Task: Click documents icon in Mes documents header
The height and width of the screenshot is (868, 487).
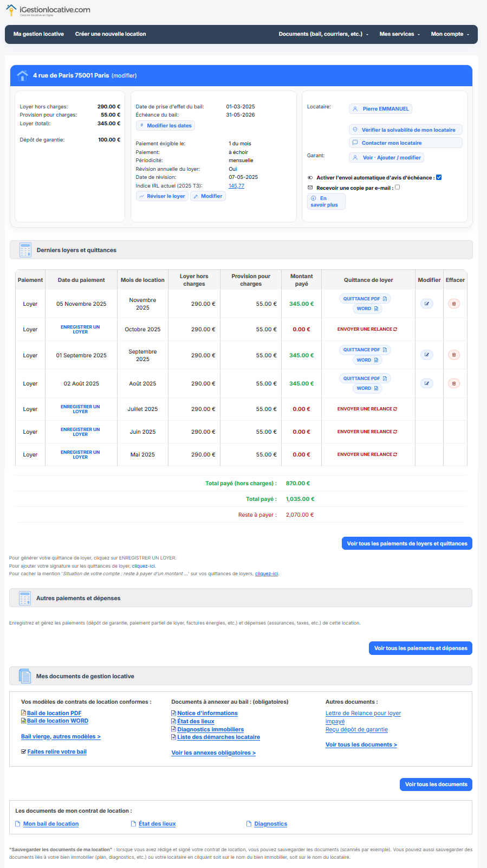Action: pyautogui.click(x=25, y=676)
